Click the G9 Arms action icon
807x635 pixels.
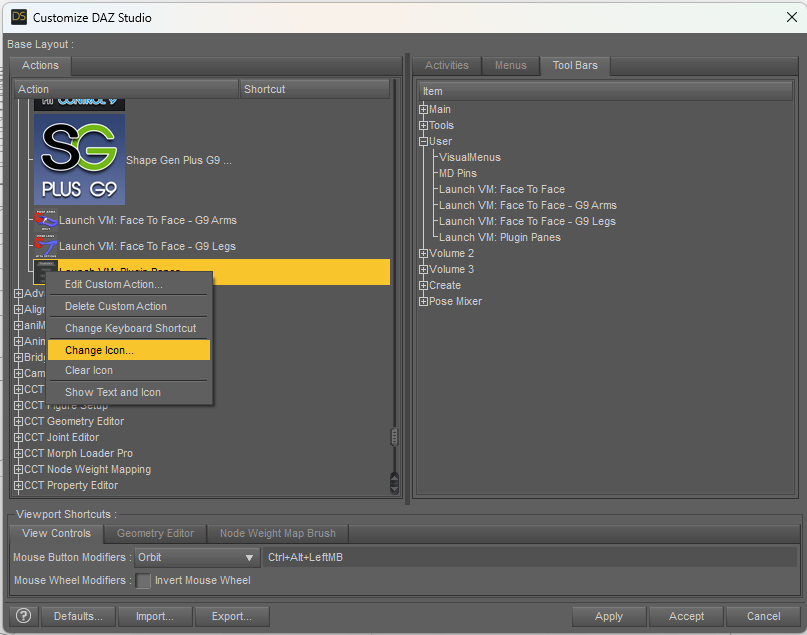pos(46,220)
